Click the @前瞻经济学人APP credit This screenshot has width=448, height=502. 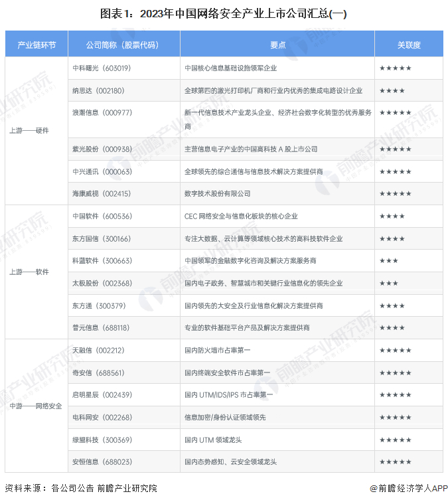pos(409,488)
